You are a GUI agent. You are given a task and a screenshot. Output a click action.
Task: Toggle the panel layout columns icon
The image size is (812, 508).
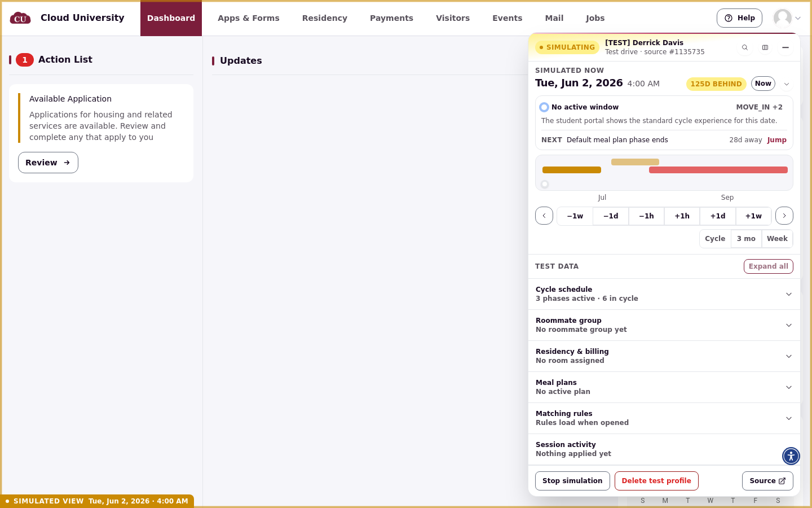pyautogui.click(x=765, y=47)
